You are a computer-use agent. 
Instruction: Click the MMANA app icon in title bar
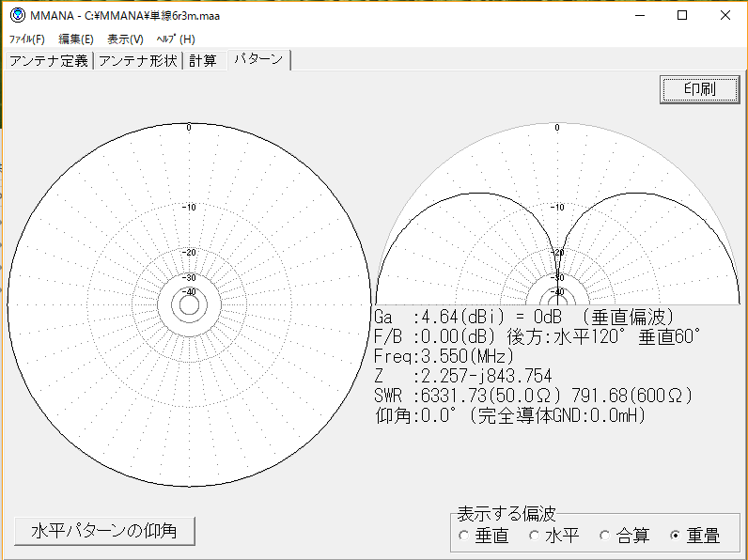pyautogui.click(x=18, y=15)
